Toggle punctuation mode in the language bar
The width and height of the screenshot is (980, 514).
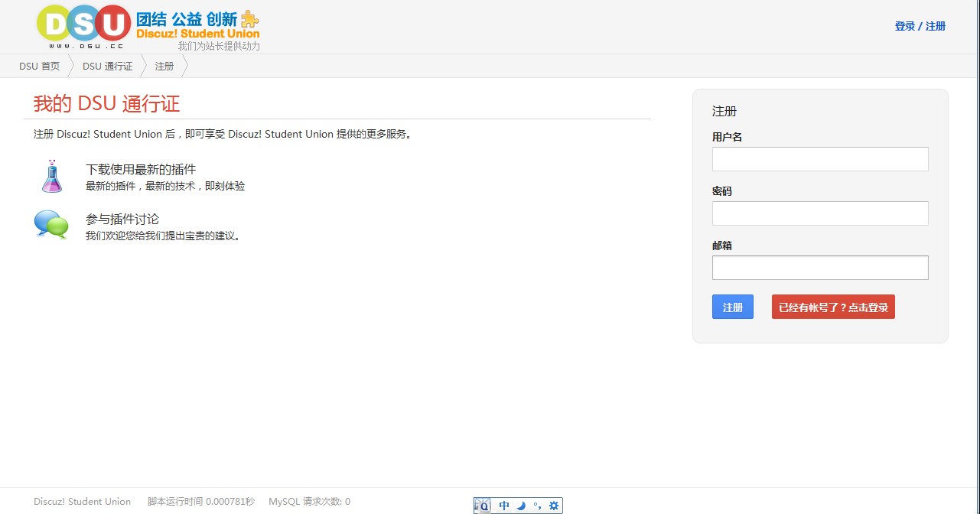(538, 506)
